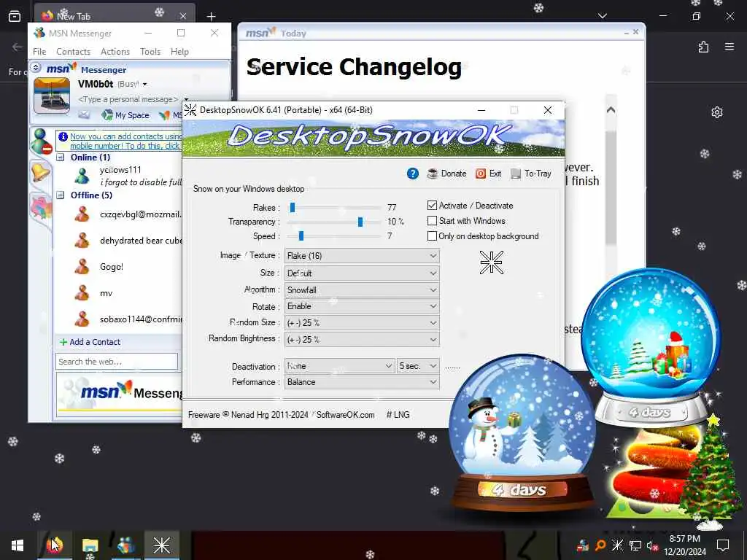
Task: Collapse the Online (1) contact group
Action: tap(61, 157)
